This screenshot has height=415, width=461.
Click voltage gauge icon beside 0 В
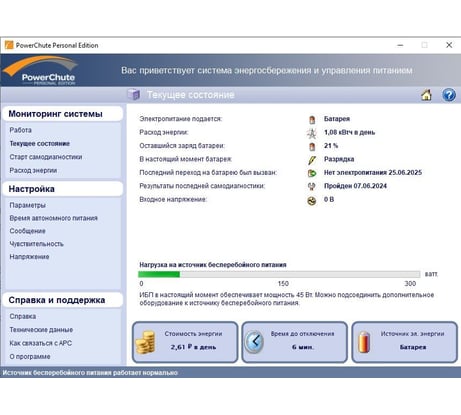(312, 200)
